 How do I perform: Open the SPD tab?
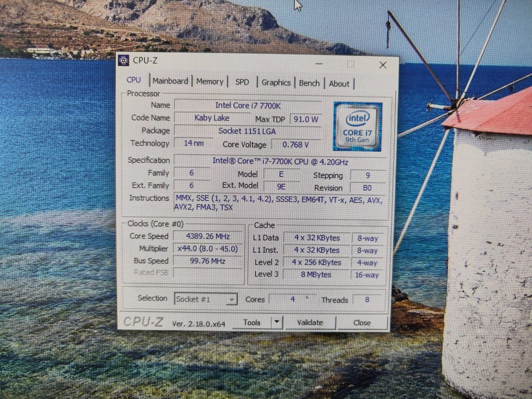tap(242, 82)
